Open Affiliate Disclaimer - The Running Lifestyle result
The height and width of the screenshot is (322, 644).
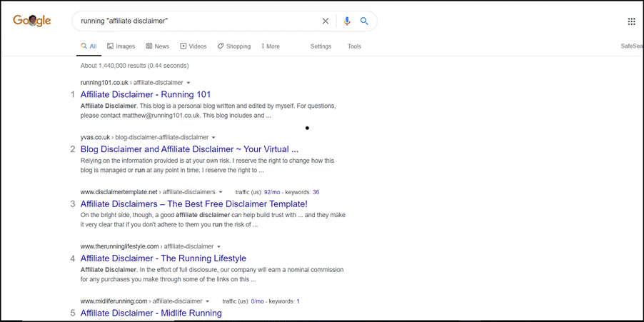click(x=163, y=258)
